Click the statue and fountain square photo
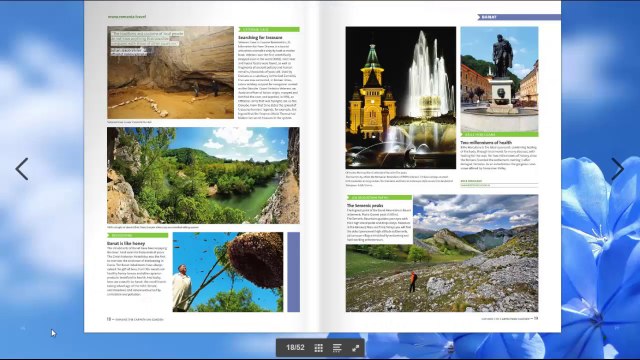640x360 pixels. click(x=499, y=80)
